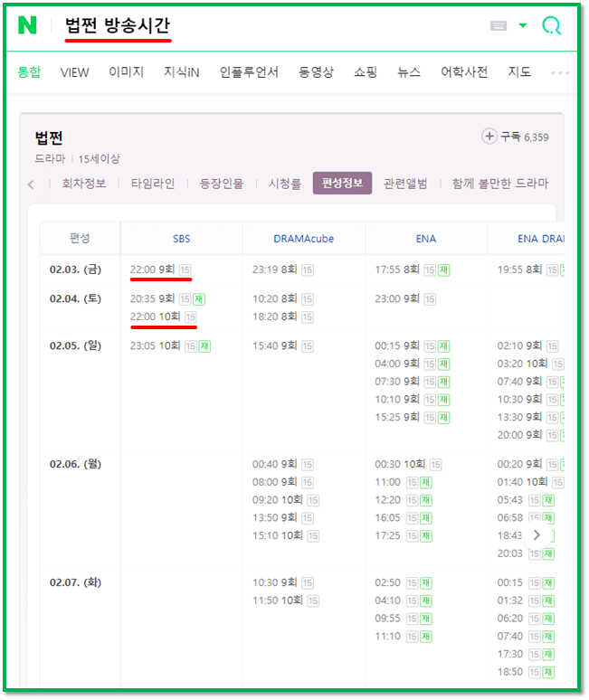This screenshot has width=589, height=700.
Task: Expand more search tabs with three dots
Action: point(560,72)
